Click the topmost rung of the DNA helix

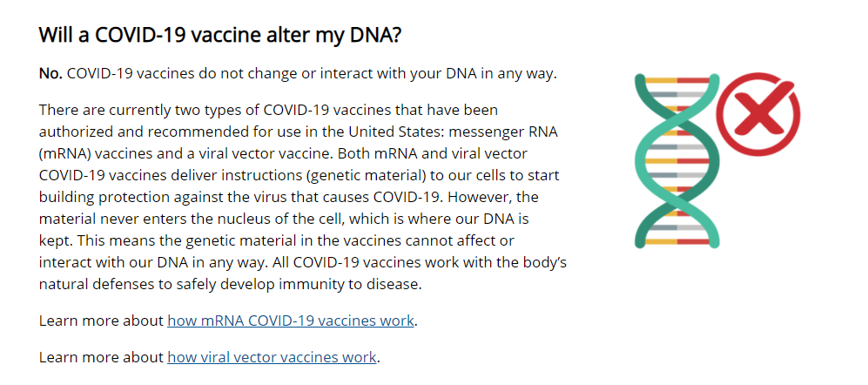click(x=677, y=81)
